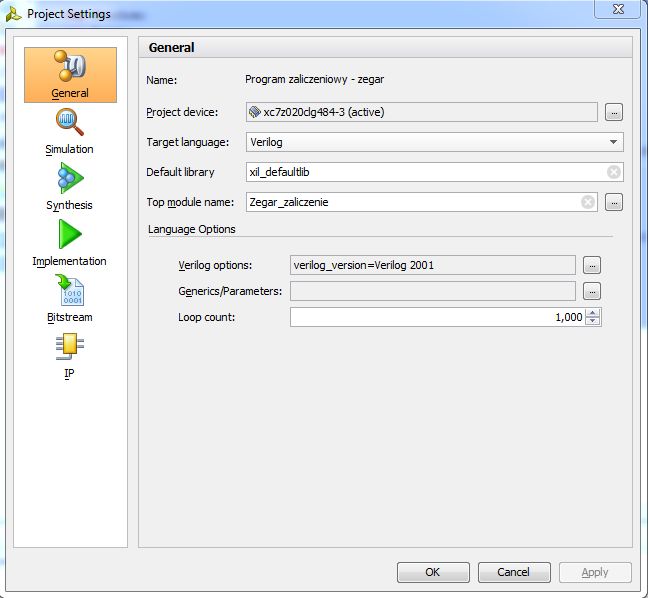Clear the Default library field
This screenshot has width=648, height=598.
click(614, 172)
